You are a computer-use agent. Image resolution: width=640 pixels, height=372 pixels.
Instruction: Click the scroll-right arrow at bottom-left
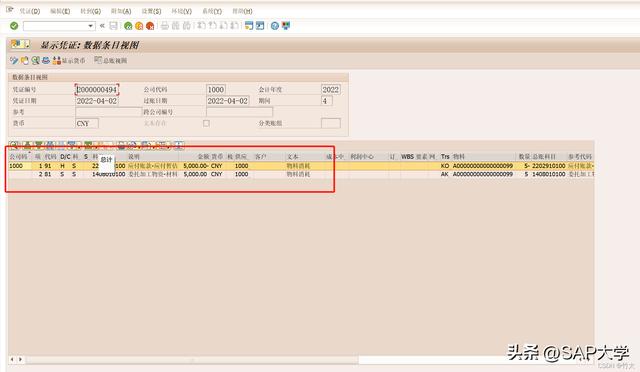20,360
